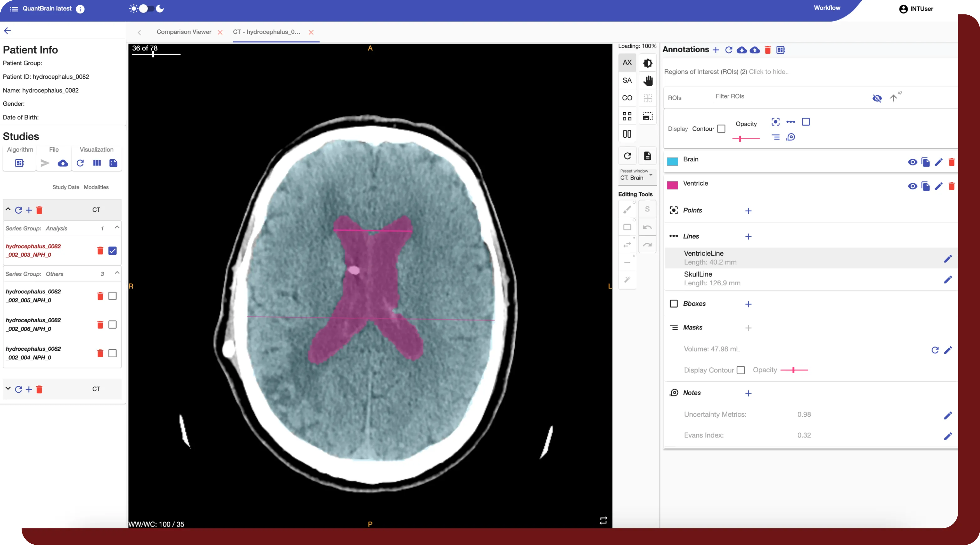Switch to the SA sagittal view
Image resolution: width=980 pixels, height=545 pixels.
tap(627, 80)
